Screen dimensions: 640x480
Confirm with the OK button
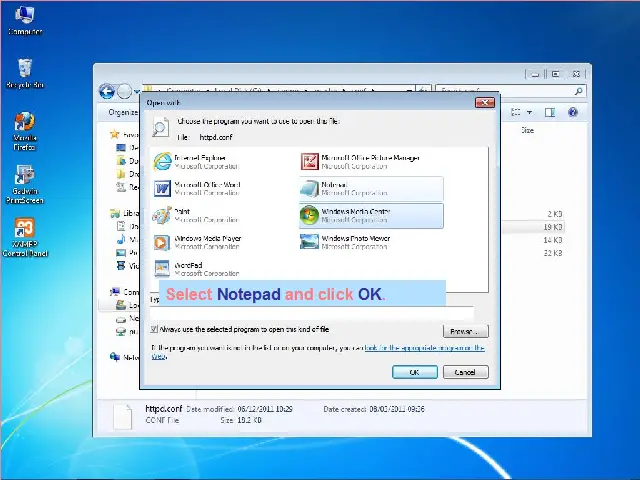pyautogui.click(x=415, y=372)
